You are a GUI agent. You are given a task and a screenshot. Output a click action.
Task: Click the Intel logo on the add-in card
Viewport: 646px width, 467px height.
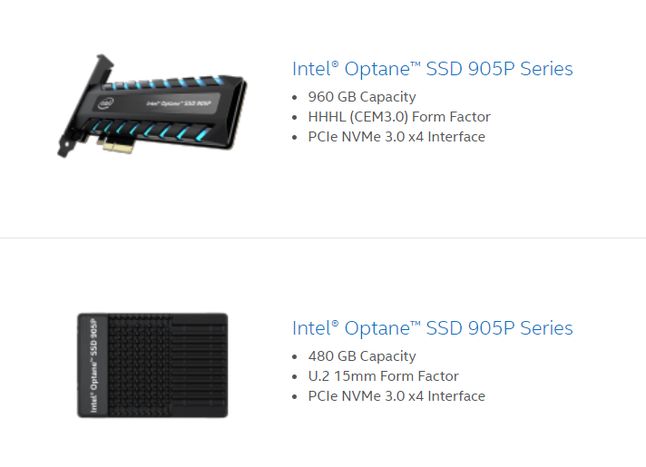pyautogui.click(x=106, y=103)
